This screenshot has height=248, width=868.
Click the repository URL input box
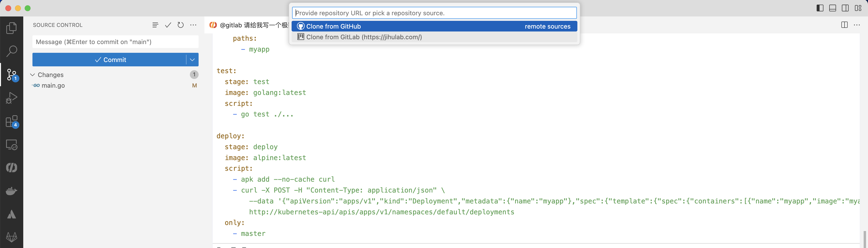click(434, 13)
